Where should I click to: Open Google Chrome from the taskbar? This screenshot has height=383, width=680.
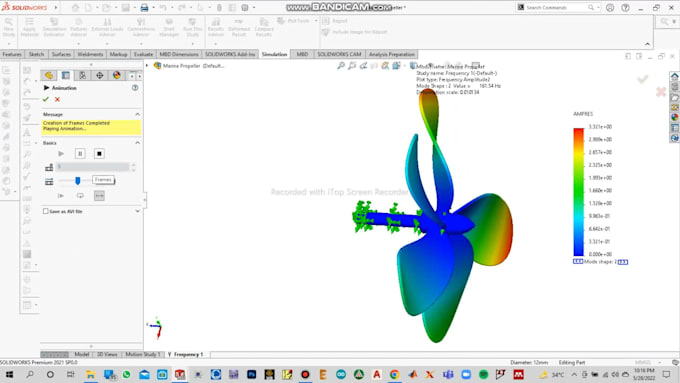pos(394,374)
